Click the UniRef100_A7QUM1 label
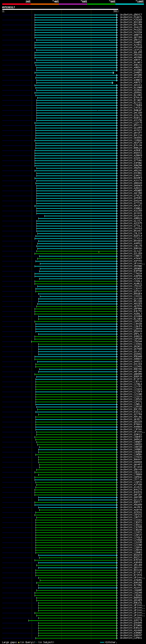 131,580
